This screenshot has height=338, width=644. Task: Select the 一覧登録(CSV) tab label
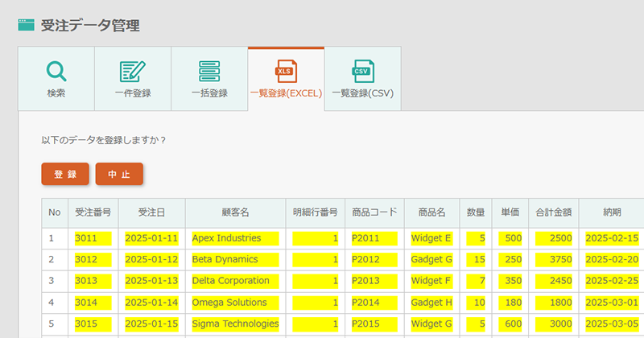point(363,93)
